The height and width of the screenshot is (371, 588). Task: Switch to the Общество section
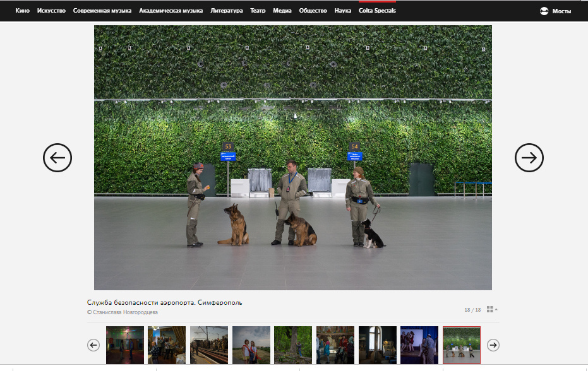tap(313, 11)
